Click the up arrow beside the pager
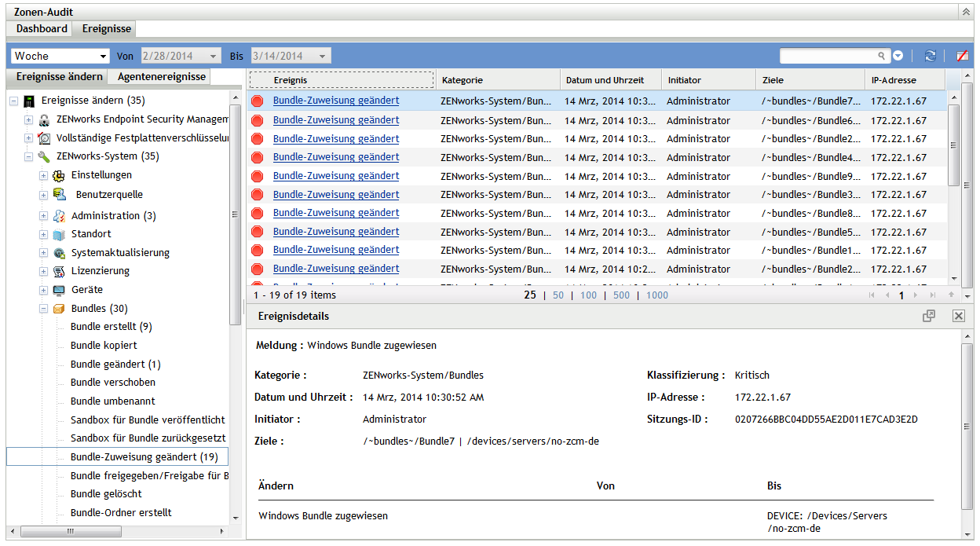 coord(951,295)
